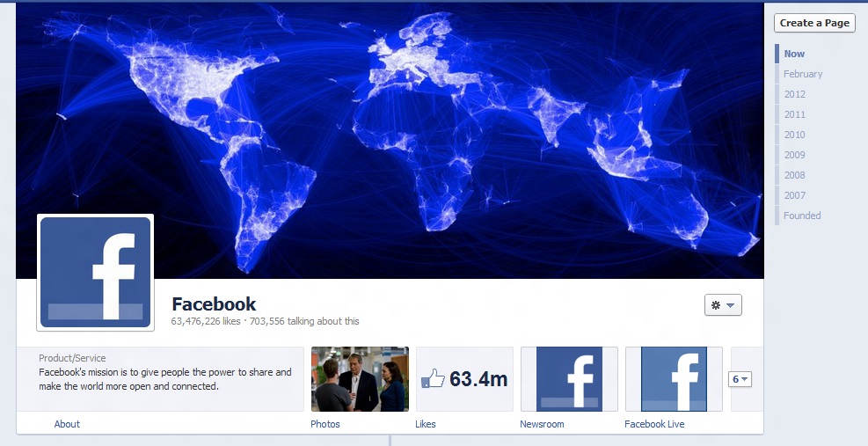The width and height of the screenshot is (868, 446).
Task: Open dropdown arrow beside the gear icon
Action: pos(730,305)
